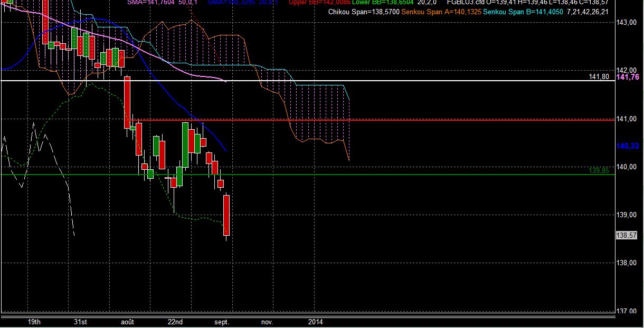Click the pink SMA=141,7604 label
644x328 pixels.
(x=151, y=3)
